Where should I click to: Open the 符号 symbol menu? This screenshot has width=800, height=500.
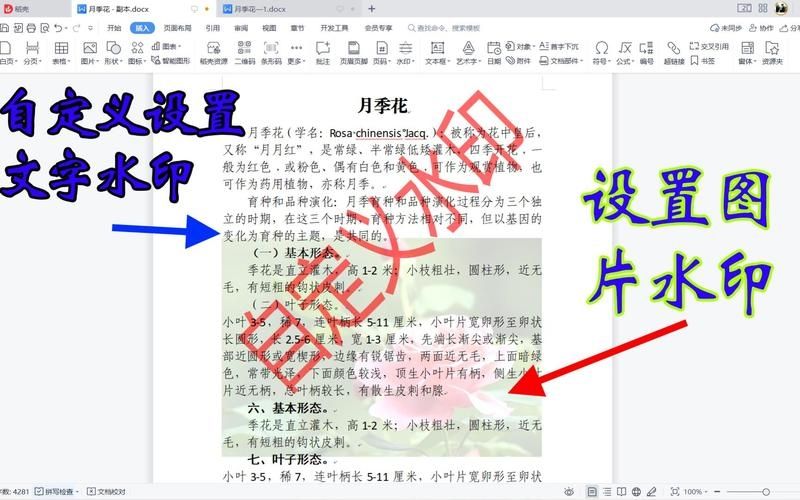[x=602, y=54]
